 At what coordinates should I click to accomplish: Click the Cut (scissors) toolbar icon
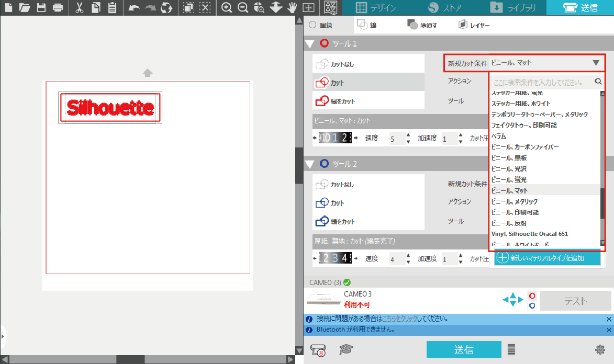pos(80,8)
